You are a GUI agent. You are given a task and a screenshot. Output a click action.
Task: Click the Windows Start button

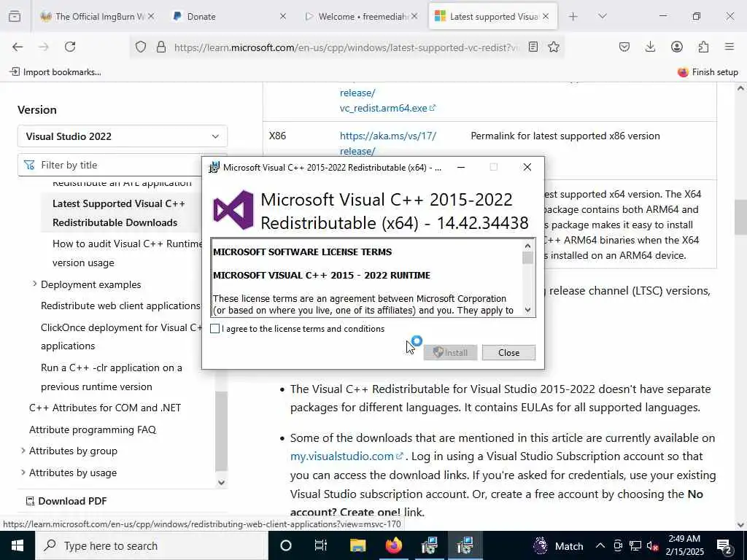pyautogui.click(x=18, y=545)
